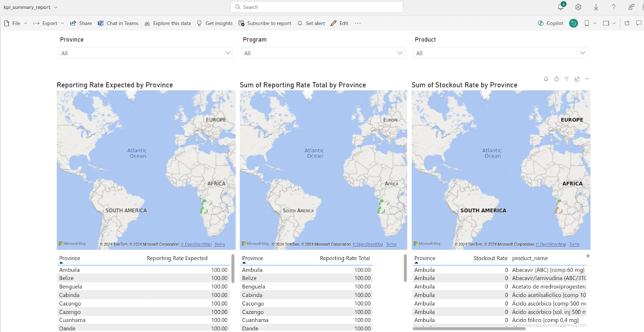Expand the kpi_summary_report title dropdown
The height and width of the screenshot is (332, 644).
click(x=56, y=7)
